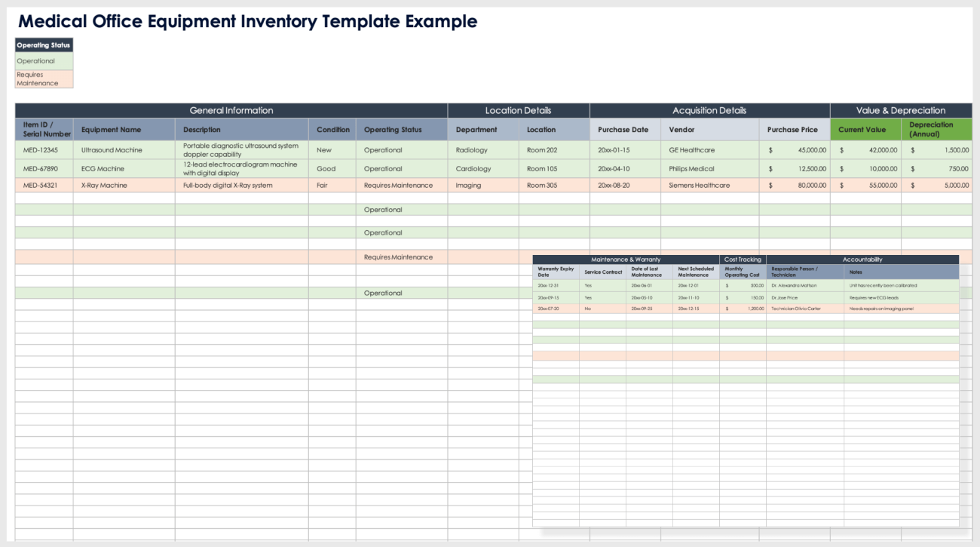Screen dimensions: 980x547
Task: Click the Cost Tracking section header
Action: coord(743,260)
